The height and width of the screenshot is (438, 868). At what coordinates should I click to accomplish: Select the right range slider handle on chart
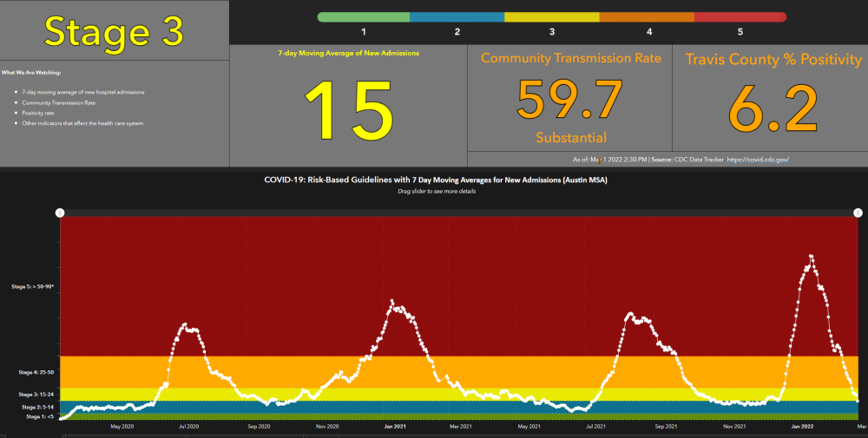pyautogui.click(x=858, y=212)
